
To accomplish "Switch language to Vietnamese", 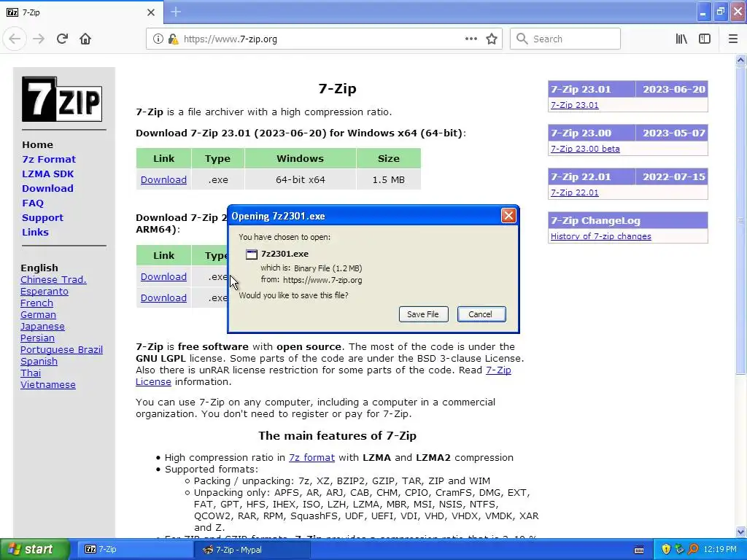I will 48,385.
